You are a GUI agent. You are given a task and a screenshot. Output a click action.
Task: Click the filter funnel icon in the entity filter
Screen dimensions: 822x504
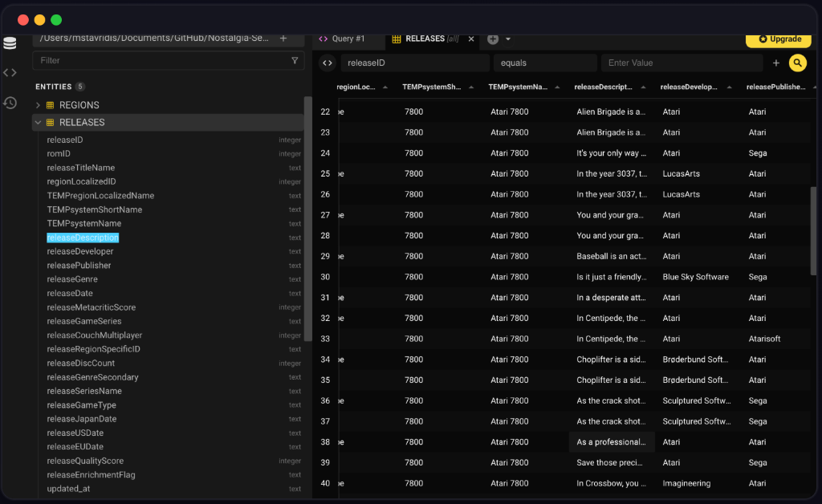point(295,61)
